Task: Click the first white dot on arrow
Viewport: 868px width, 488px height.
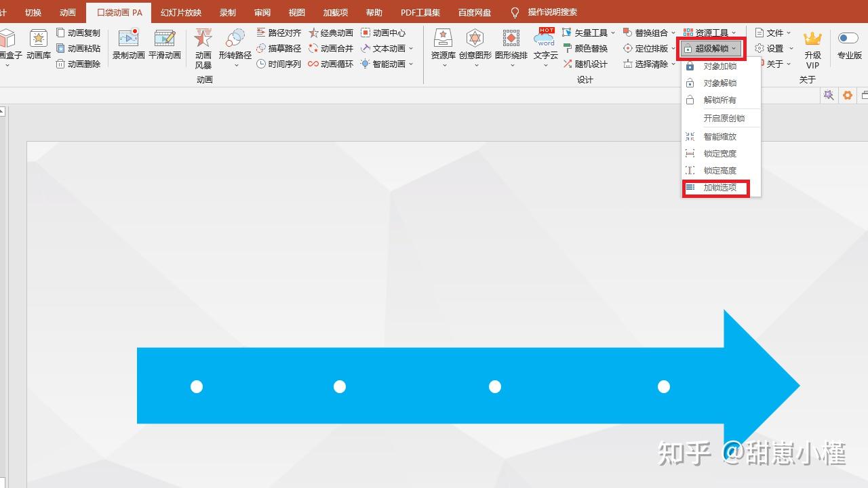Action: pos(197,386)
